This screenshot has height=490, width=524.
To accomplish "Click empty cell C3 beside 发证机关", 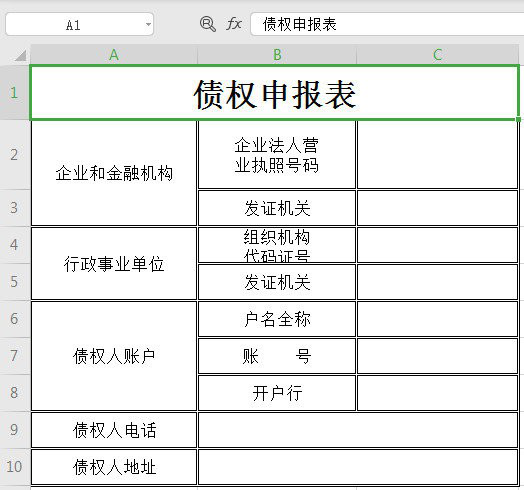I will tap(437, 208).
